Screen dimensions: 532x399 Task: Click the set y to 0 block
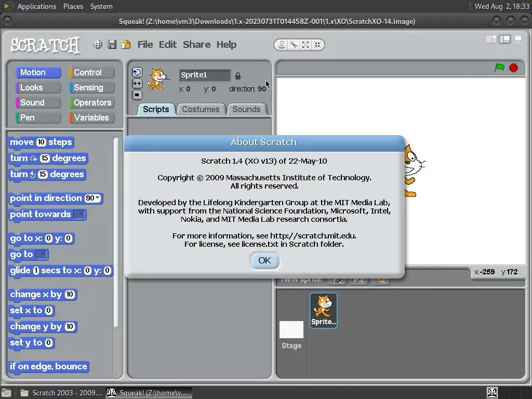tap(31, 343)
